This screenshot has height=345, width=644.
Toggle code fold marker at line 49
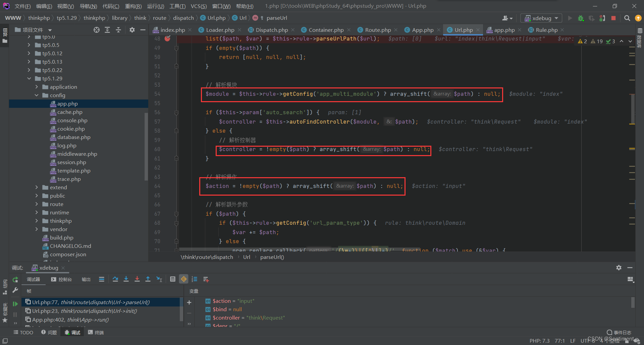176,48
